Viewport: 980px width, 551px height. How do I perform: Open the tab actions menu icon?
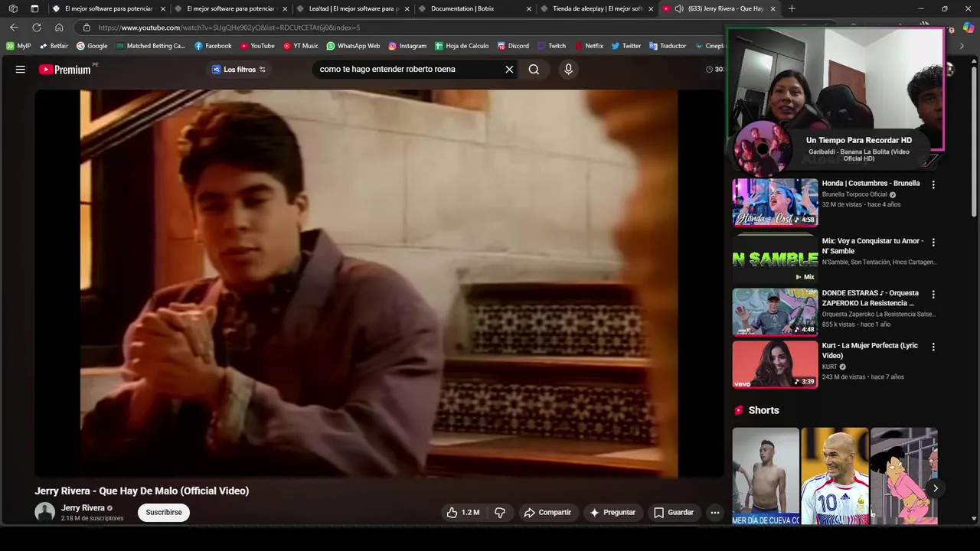[x=34, y=8]
